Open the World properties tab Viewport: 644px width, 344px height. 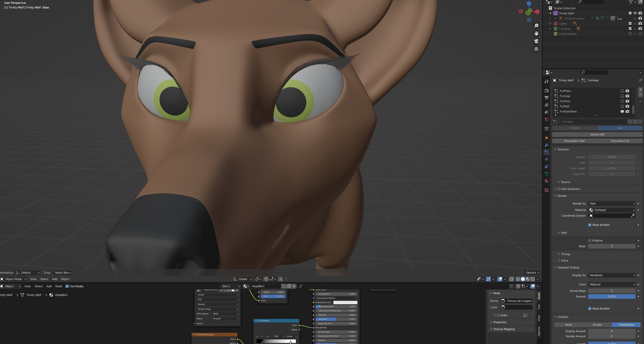click(x=547, y=119)
